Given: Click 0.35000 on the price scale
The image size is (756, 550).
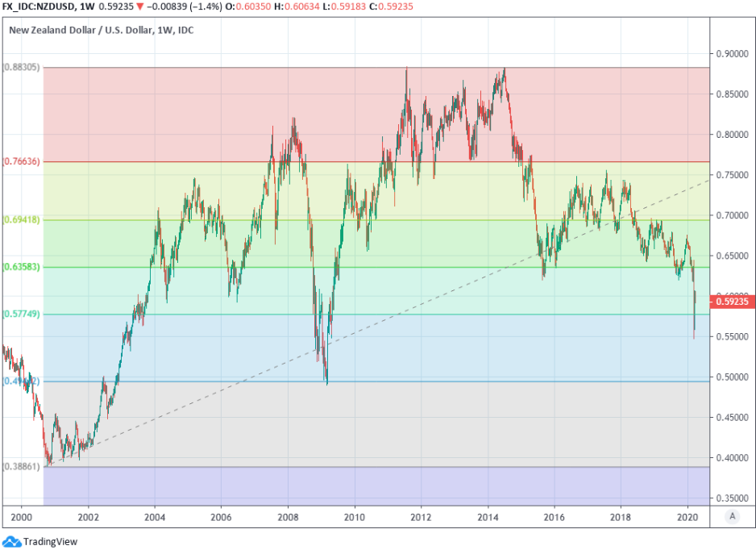Looking at the screenshot, I should pos(732,498).
